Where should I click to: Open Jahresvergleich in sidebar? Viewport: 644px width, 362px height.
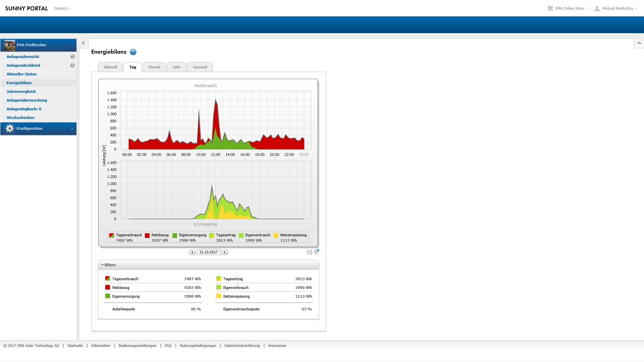(x=21, y=92)
